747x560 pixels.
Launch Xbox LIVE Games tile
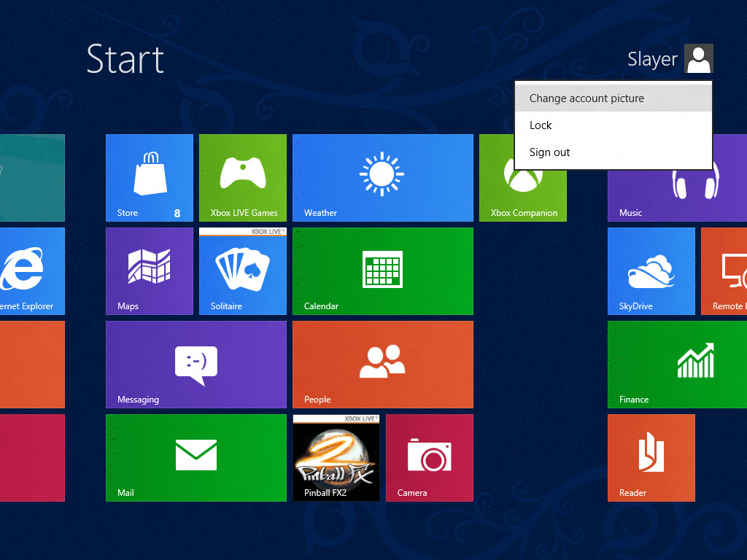242,177
